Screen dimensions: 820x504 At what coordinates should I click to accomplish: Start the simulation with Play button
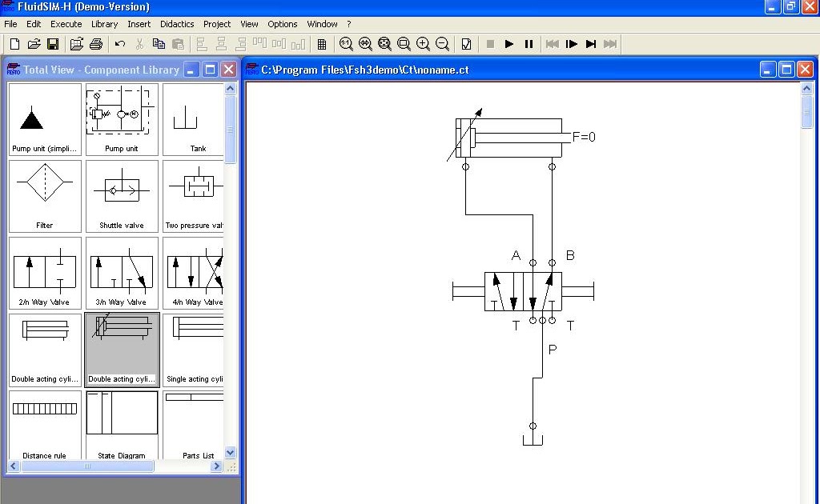[508, 44]
